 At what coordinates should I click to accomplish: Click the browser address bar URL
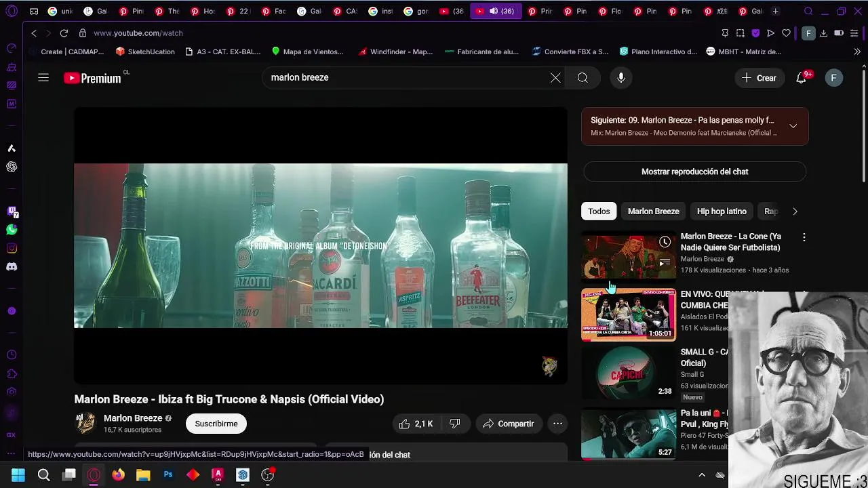coord(138,33)
